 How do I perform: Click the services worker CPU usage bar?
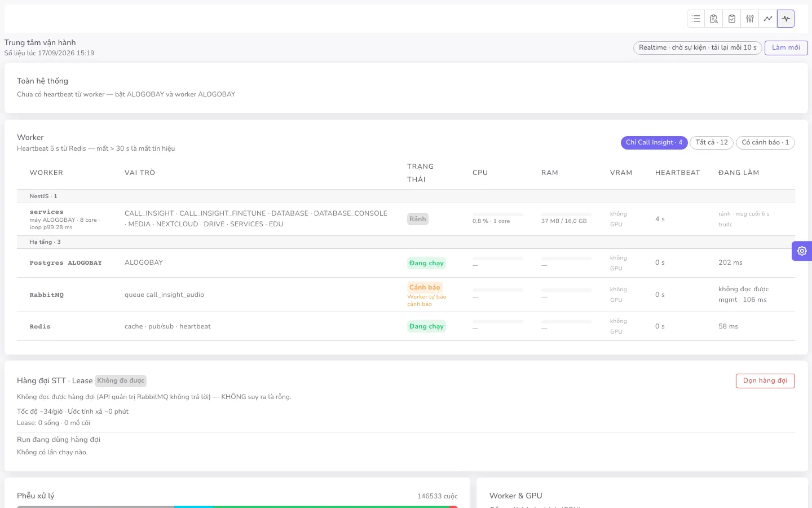pyautogui.click(x=498, y=214)
